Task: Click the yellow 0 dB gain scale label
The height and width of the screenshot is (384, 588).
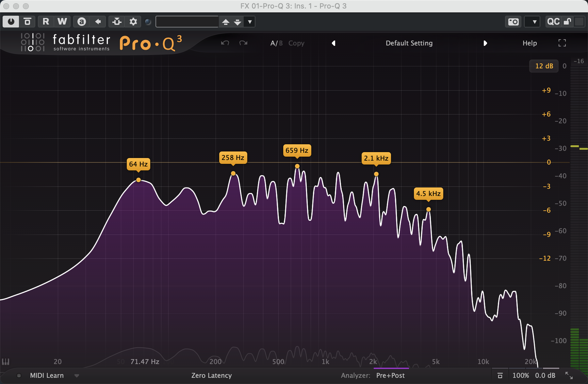Action: (x=549, y=162)
